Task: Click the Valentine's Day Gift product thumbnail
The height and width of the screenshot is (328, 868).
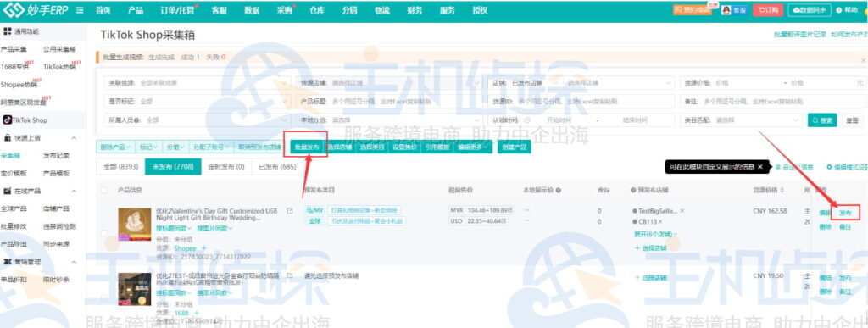Action: 135,225
